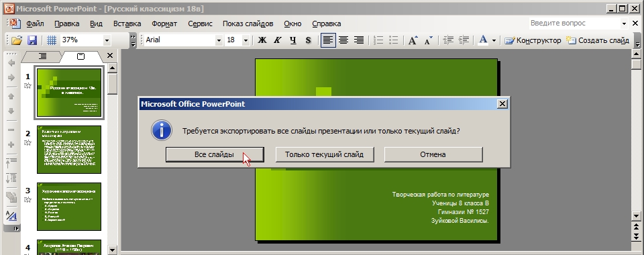Click the animation star under slide 3
This screenshot has width=644, height=255.
[28, 200]
